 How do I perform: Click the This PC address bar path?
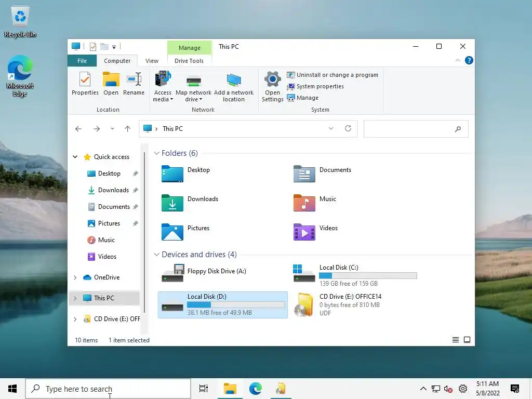172,129
